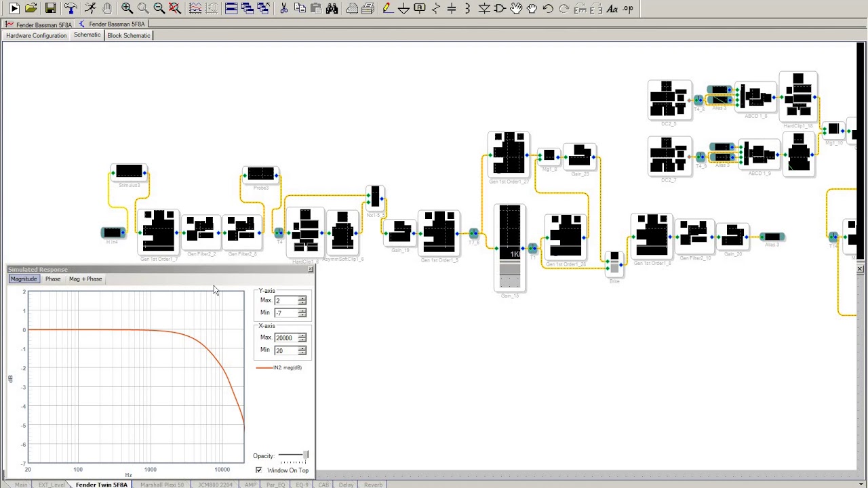Click the cascade windows icon
Screen dimensions: 868x488
[x=247, y=8]
